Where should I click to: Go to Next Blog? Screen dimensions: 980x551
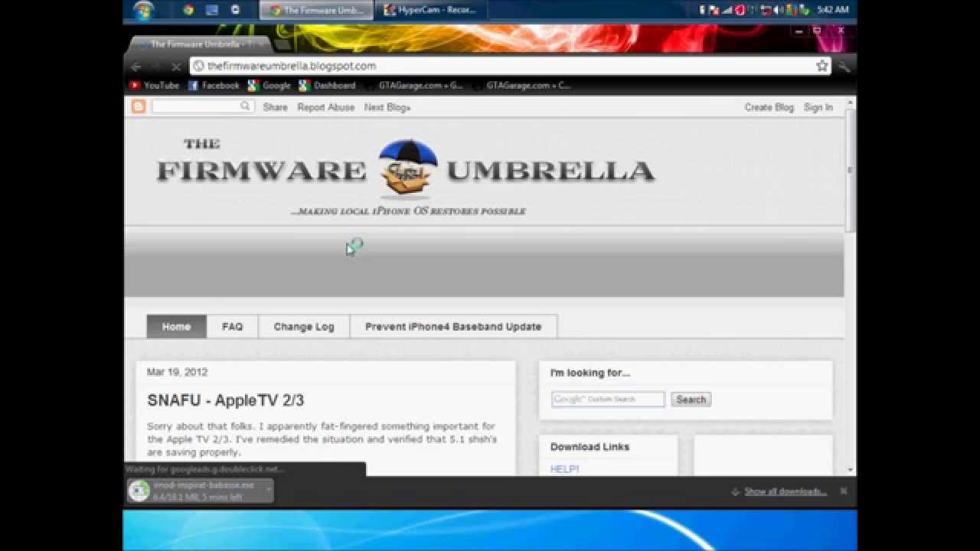[x=387, y=107]
